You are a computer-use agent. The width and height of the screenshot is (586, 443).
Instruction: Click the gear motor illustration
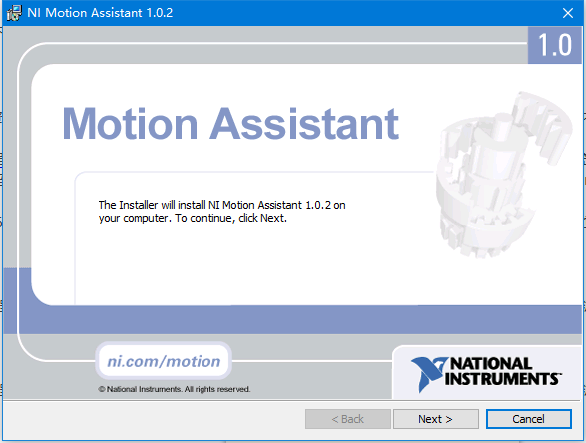pos(503,175)
